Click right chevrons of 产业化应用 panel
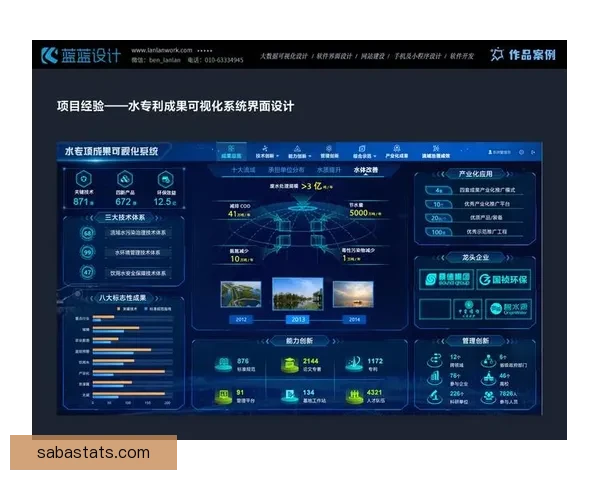Viewport: 600px width, 480px height. (x=510, y=174)
